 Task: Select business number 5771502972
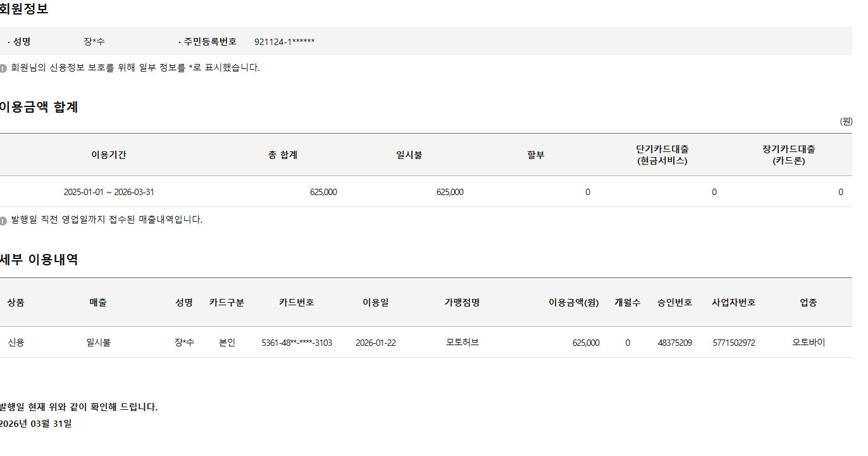click(733, 343)
